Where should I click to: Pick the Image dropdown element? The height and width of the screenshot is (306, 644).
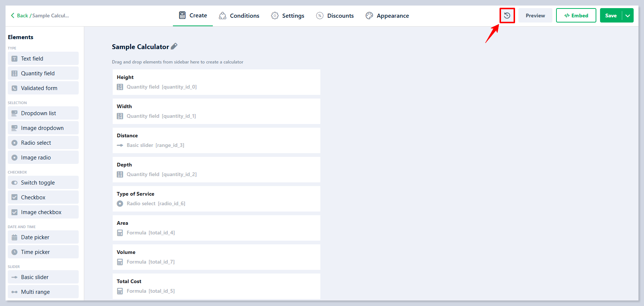tap(43, 128)
